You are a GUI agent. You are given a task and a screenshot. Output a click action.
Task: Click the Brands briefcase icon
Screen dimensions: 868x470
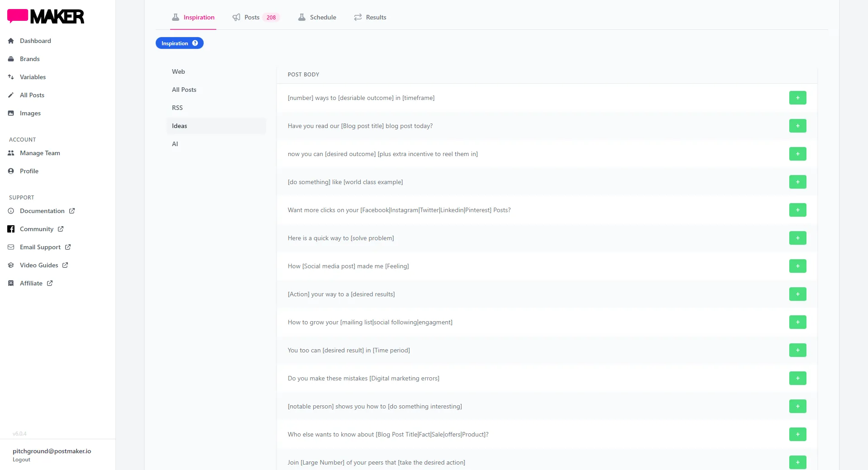click(11, 59)
